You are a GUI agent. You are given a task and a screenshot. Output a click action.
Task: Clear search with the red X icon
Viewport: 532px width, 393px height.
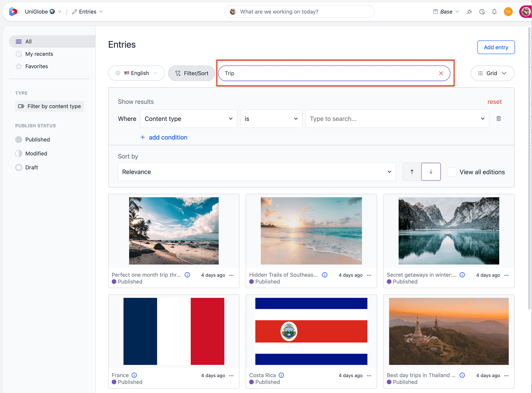[441, 73]
